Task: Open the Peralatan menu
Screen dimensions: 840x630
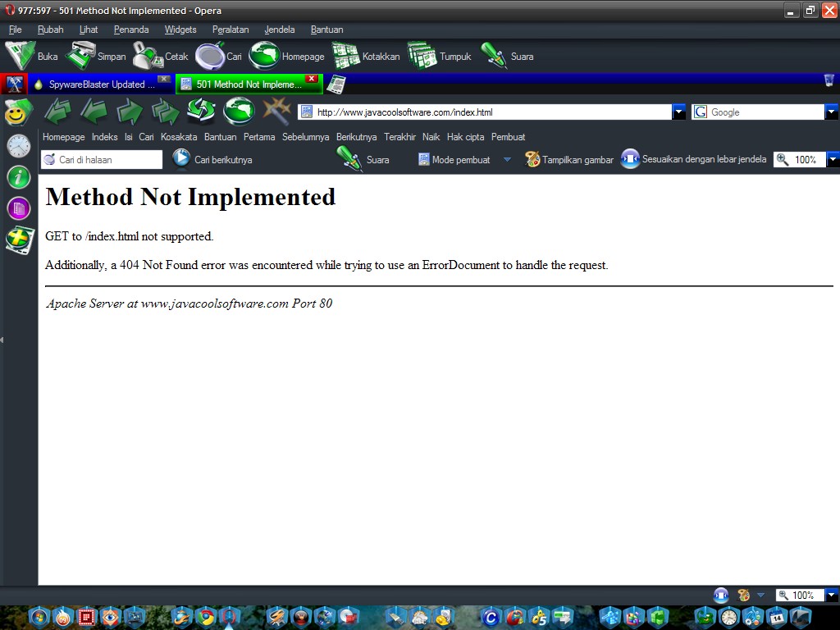Action: (231, 30)
